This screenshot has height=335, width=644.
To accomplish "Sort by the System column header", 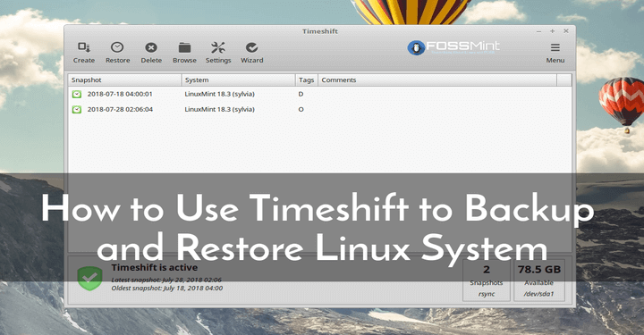I will pos(238,80).
